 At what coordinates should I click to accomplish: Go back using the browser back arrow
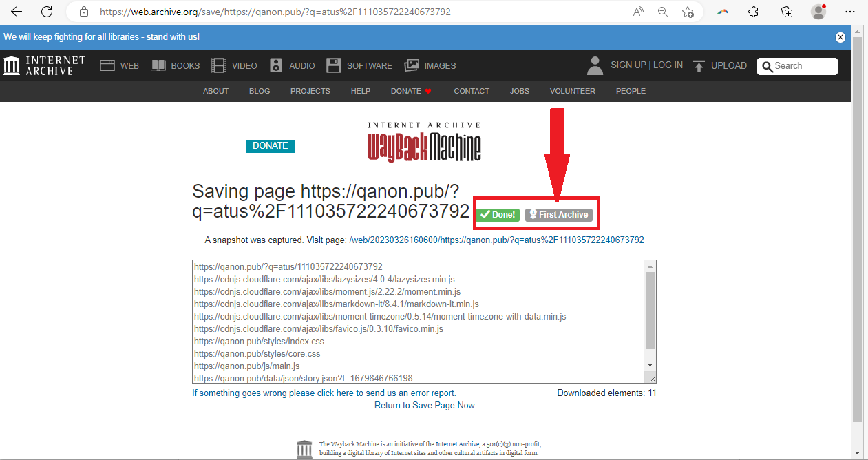coord(17,12)
